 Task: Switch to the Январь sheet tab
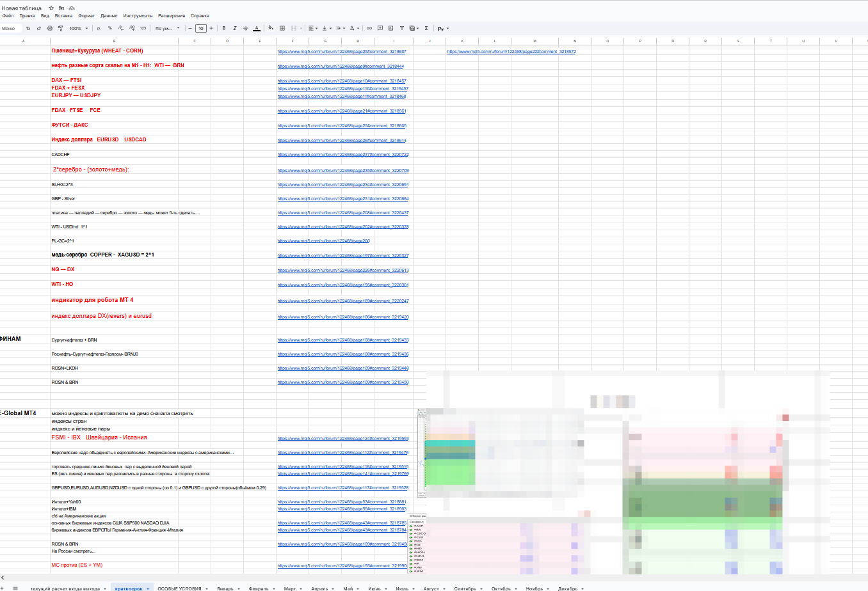pos(225,588)
